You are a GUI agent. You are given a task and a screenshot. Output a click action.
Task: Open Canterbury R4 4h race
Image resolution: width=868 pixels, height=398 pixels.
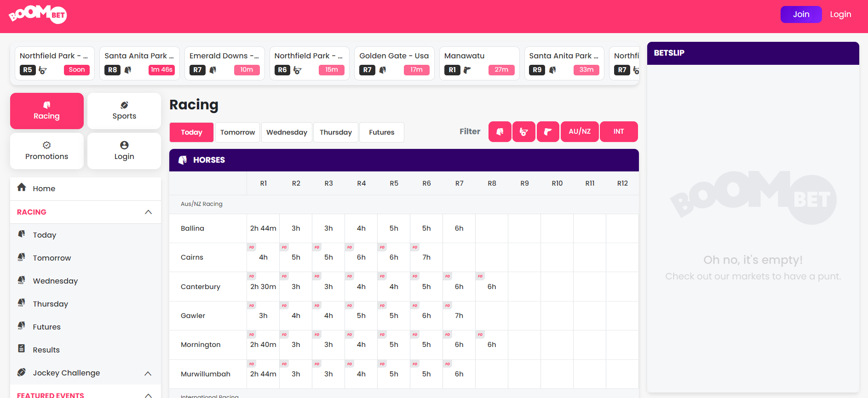pyautogui.click(x=361, y=287)
